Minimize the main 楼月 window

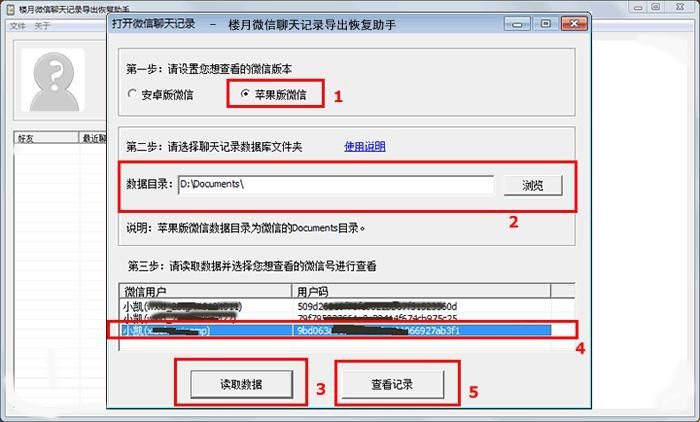click(x=638, y=8)
